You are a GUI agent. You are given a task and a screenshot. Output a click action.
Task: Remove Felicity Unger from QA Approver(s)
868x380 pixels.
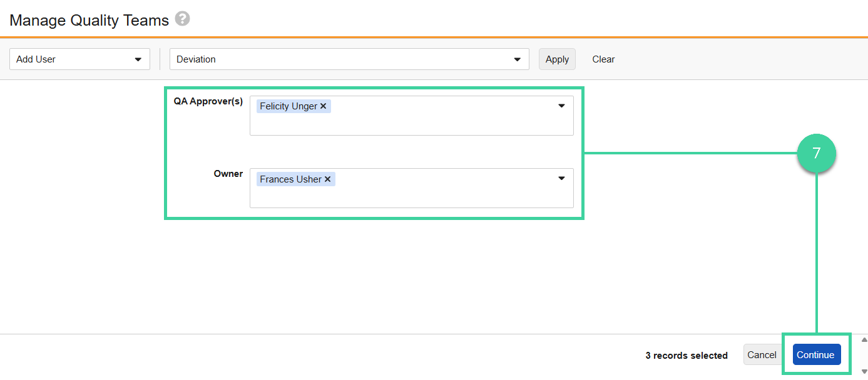tap(324, 106)
